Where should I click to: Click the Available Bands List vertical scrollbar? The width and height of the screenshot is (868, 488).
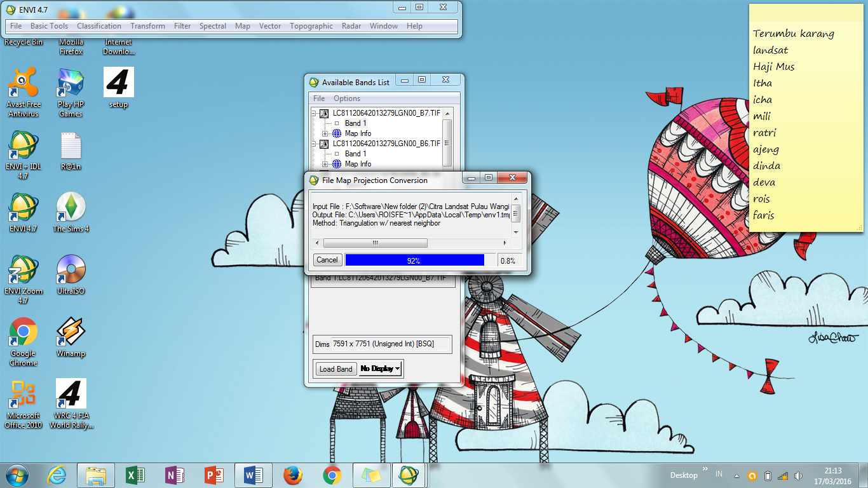[447, 143]
